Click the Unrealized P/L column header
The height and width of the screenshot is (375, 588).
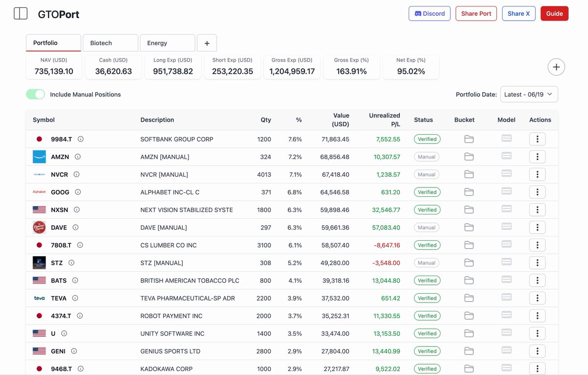(x=385, y=119)
